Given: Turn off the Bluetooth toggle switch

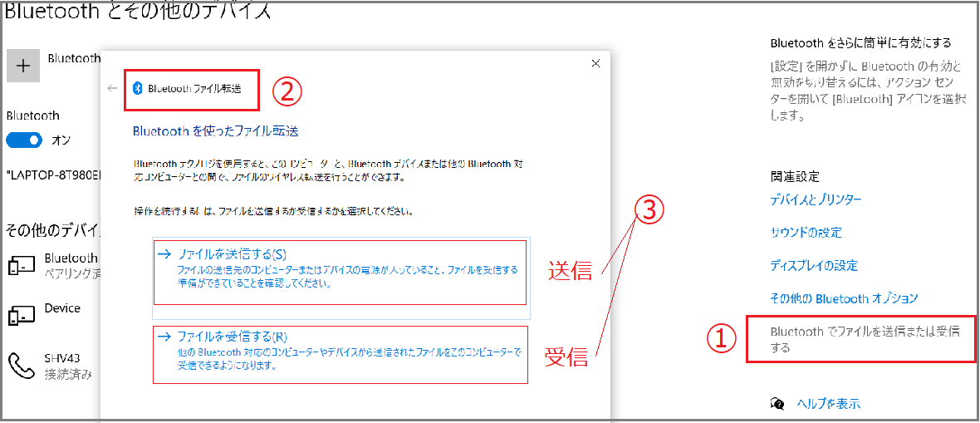Looking at the screenshot, I should click(24, 140).
